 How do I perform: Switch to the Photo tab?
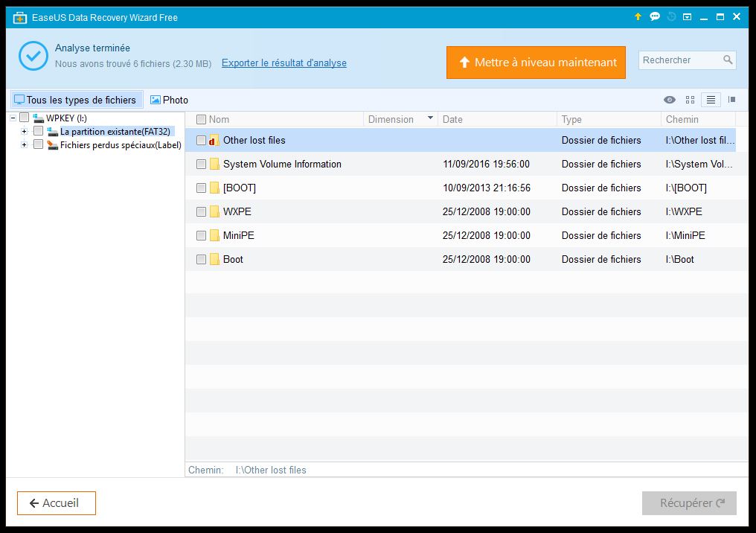tap(169, 100)
